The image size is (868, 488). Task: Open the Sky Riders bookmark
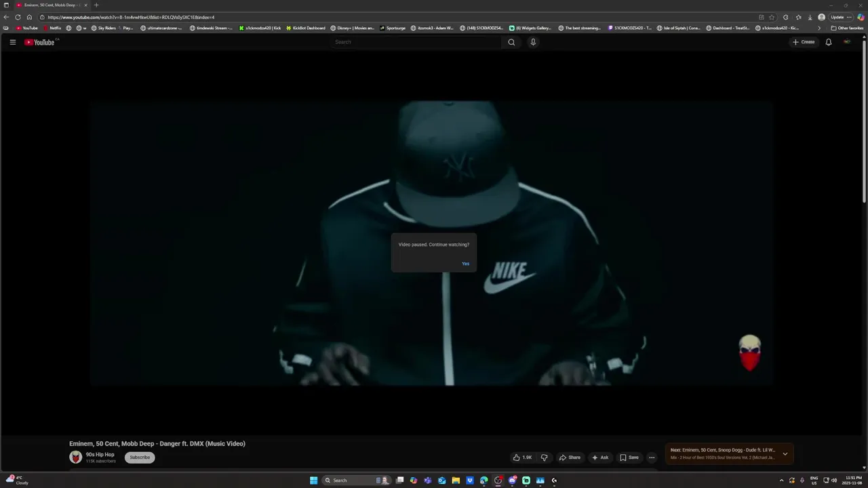click(x=103, y=28)
